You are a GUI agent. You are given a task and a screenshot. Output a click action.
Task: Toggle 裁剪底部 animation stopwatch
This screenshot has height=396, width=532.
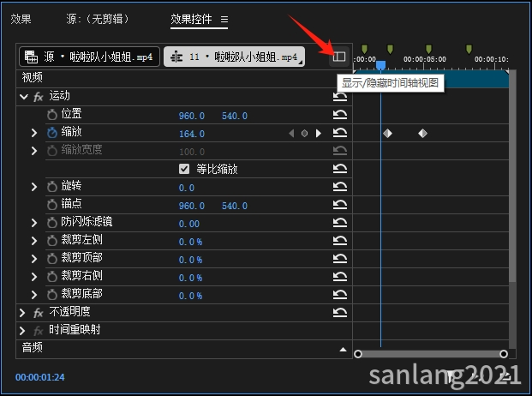[52, 295]
